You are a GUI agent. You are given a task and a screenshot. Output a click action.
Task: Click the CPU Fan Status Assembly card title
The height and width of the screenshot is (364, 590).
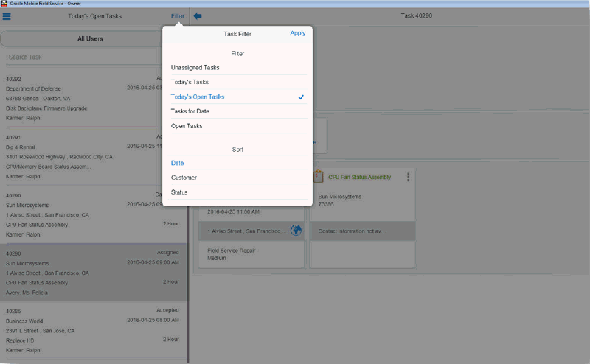[360, 177]
